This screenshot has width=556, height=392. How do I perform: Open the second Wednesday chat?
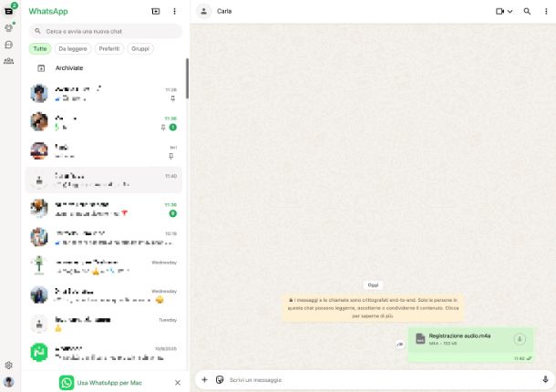(104, 295)
